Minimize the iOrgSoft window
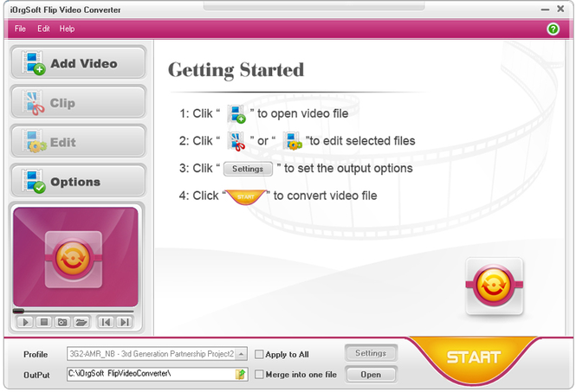The width and height of the screenshot is (576, 392). [x=545, y=10]
